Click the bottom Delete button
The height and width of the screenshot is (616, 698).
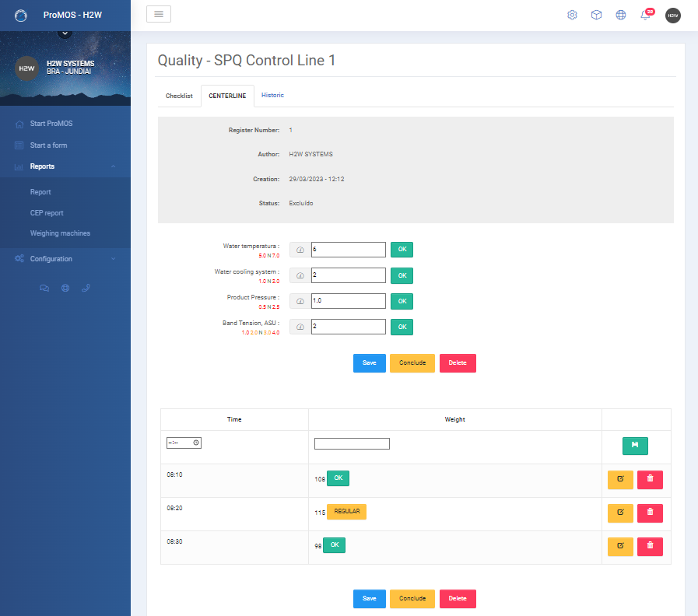458,599
